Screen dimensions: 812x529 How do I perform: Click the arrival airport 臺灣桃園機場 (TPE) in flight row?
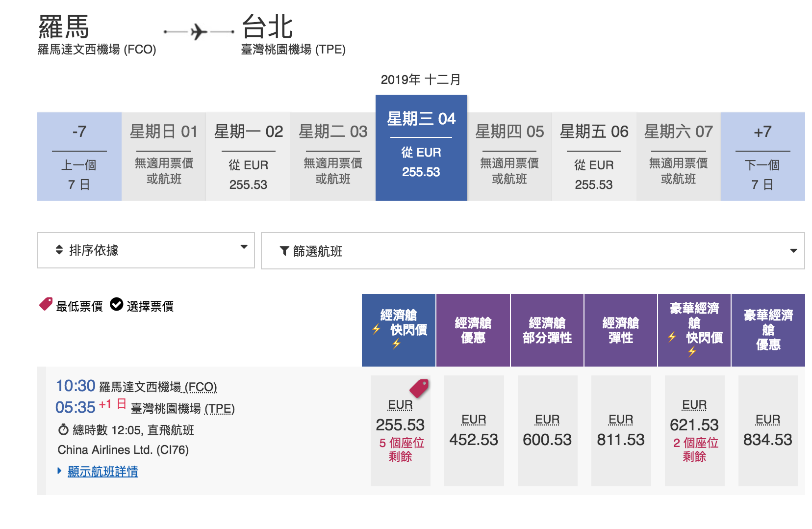182,409
